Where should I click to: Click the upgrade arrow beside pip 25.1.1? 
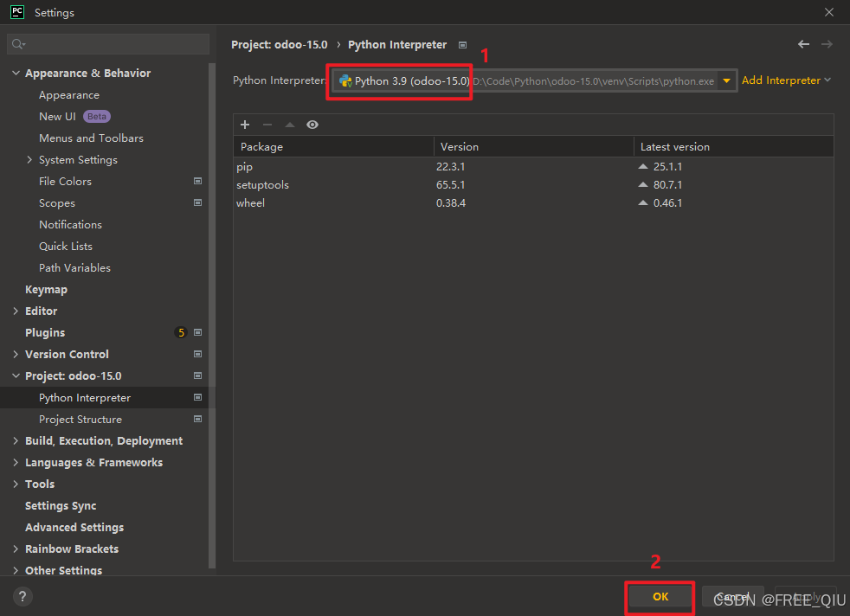click(643, 166)
